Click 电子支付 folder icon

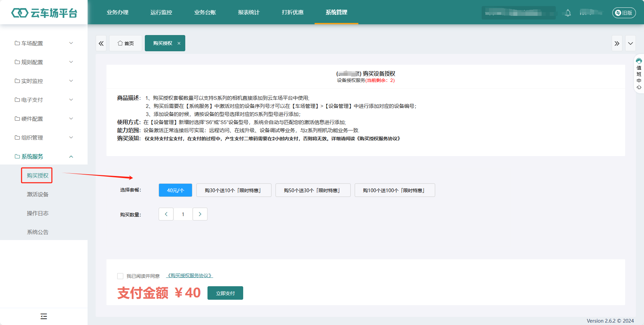click(17, 100)
